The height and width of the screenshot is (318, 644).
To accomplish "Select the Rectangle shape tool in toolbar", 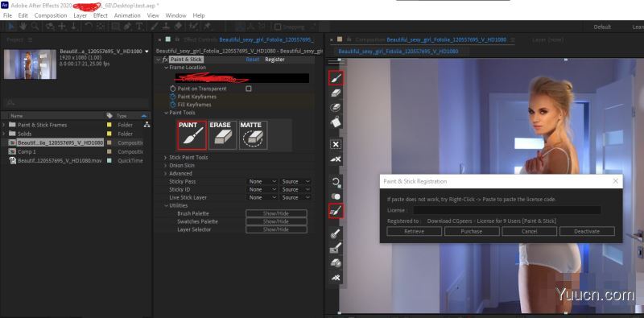I will [x=116, y=27].
